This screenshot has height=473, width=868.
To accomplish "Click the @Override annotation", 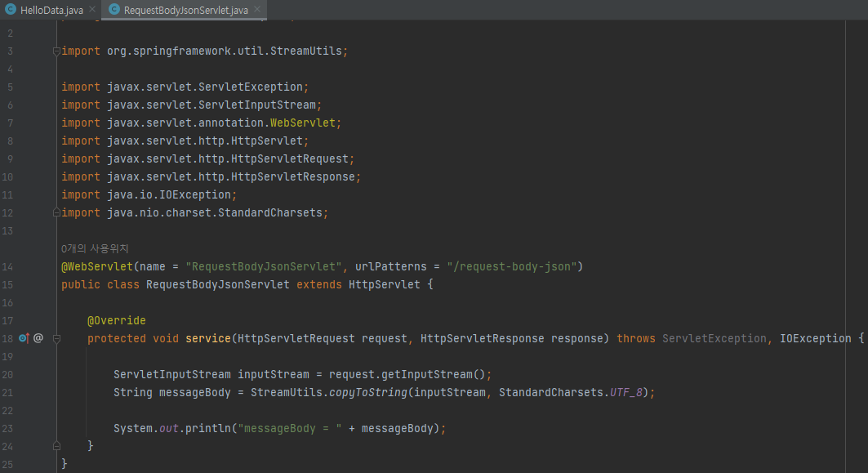I will pos(116,321).
